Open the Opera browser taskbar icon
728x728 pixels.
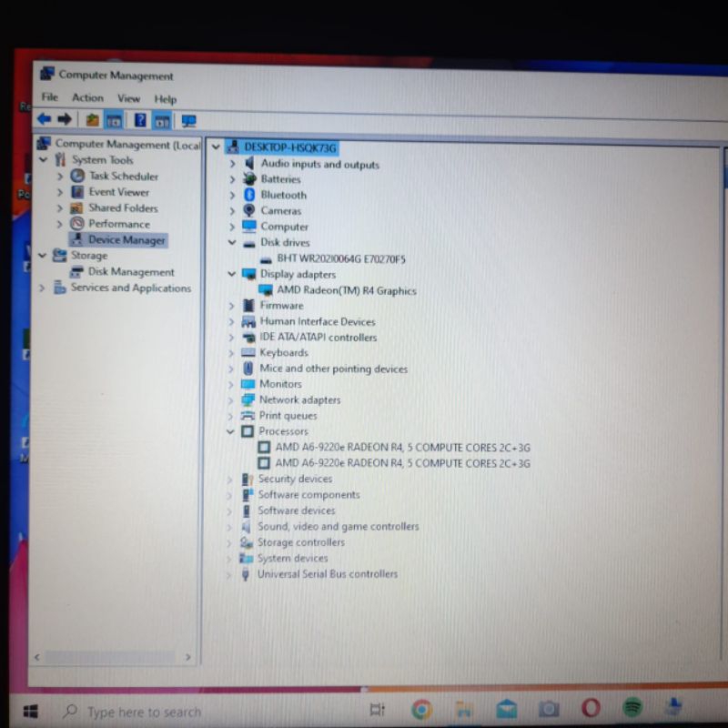[x=591, y=708]
